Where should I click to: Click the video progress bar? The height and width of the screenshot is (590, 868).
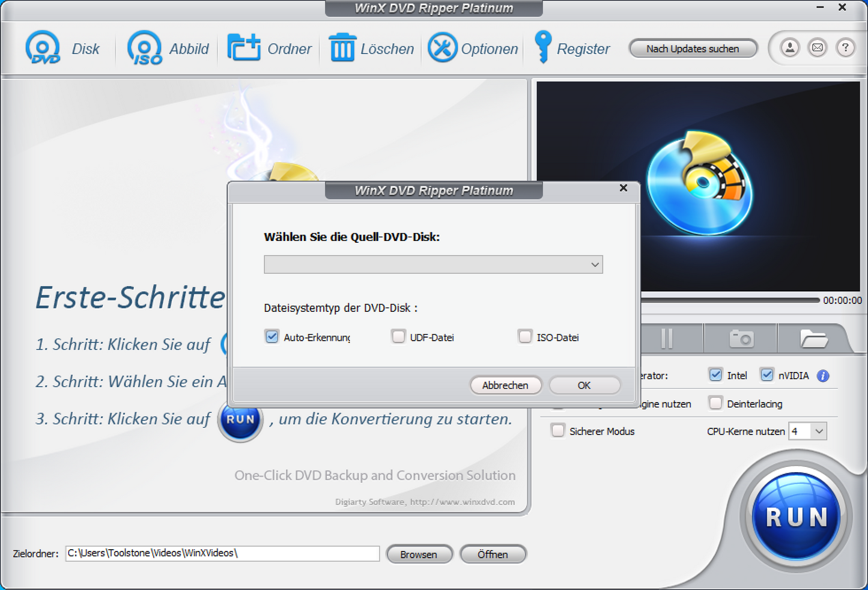click(x=721, y=299)
